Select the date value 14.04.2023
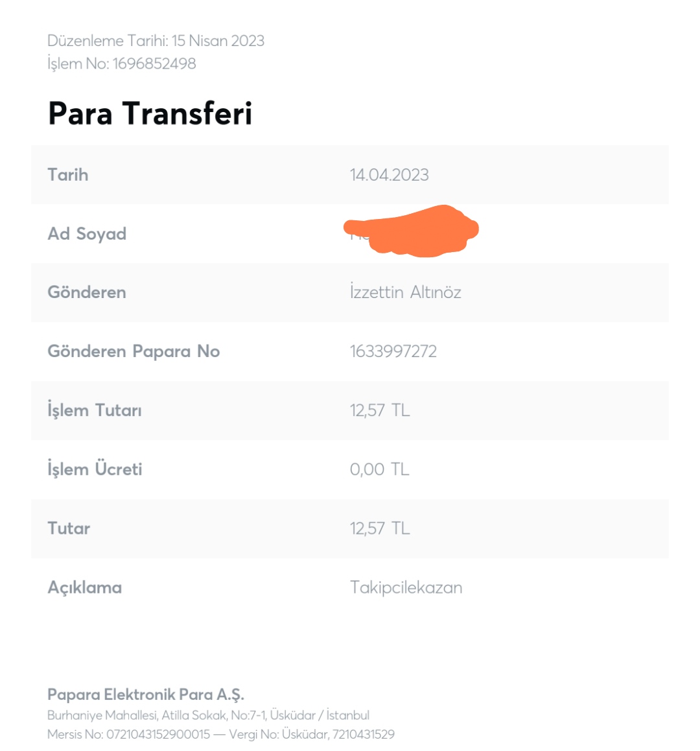The image size is (700, 751). tap(389, 175)
